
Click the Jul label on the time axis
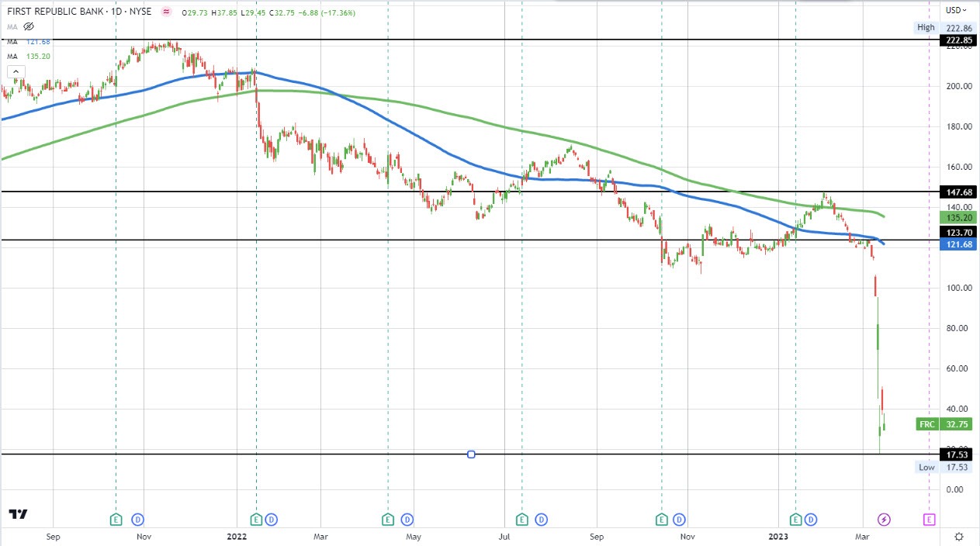(504, 536)
